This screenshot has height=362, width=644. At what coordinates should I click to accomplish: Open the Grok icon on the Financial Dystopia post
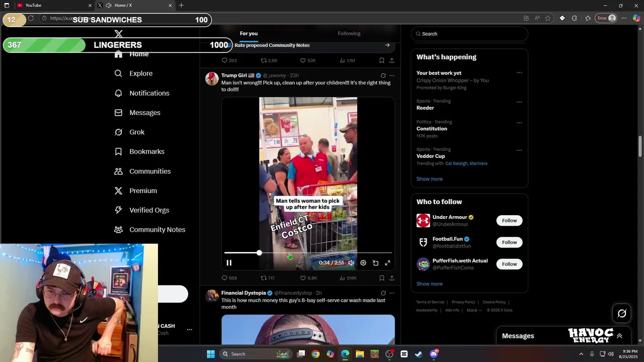(x=383, y=293)
